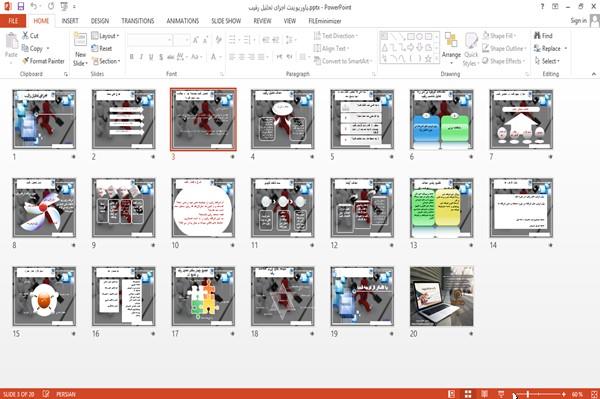
Task: Select slide 17 puzzle thumbnail
Action: coord(203,296)
